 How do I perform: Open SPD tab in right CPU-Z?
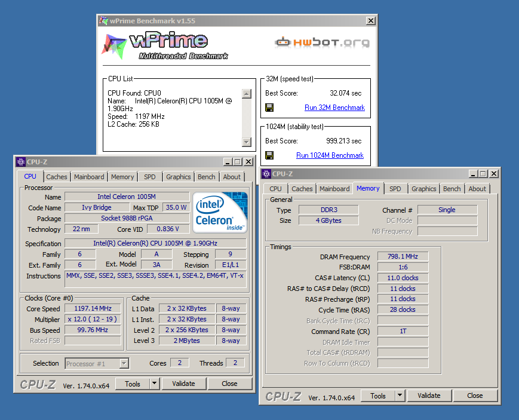click(x=395, y=189)
